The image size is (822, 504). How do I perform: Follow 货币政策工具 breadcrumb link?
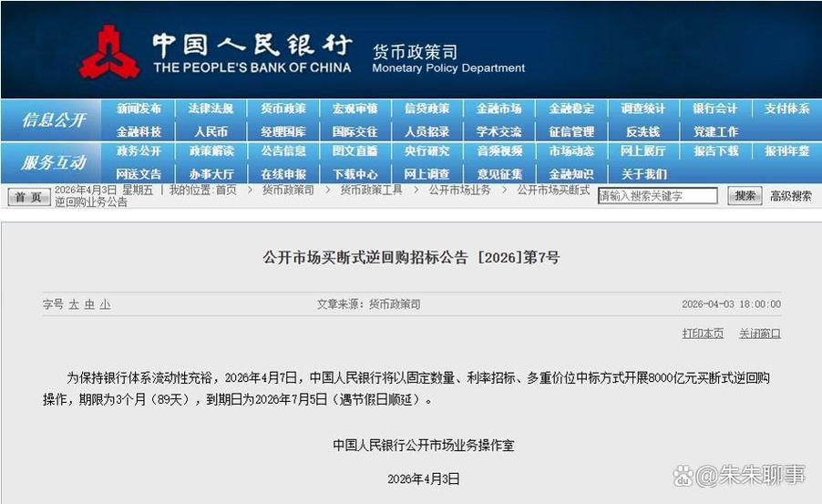pyautogui.click(x=371, y=190)
